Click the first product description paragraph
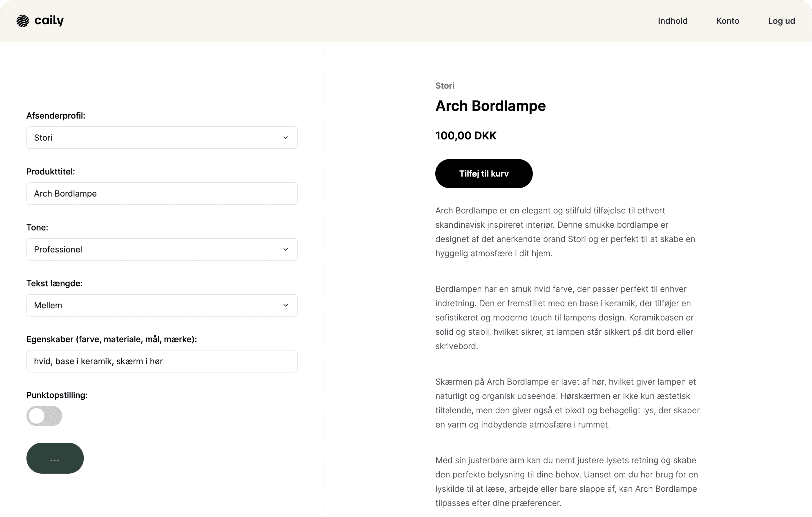The width and height of the screenshot is (812, 517). [x=565, y=232]
